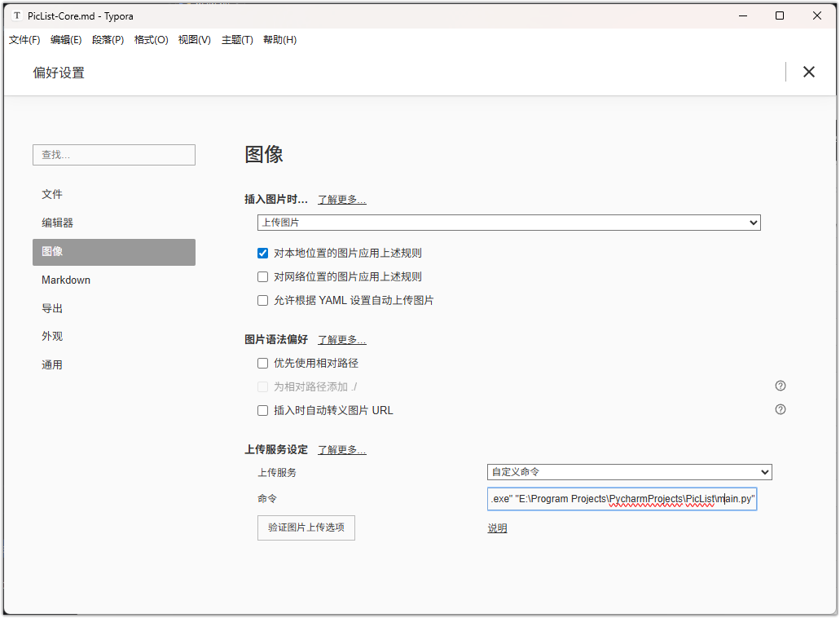Click help icon beside 插入时自动转义图片 URL
Screen dimensions: 840x618
tap(780, 409)
